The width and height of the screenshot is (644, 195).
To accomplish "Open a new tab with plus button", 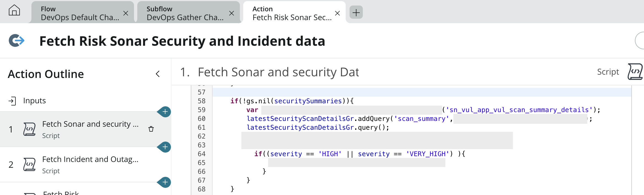I will click(x=356, y=12).
